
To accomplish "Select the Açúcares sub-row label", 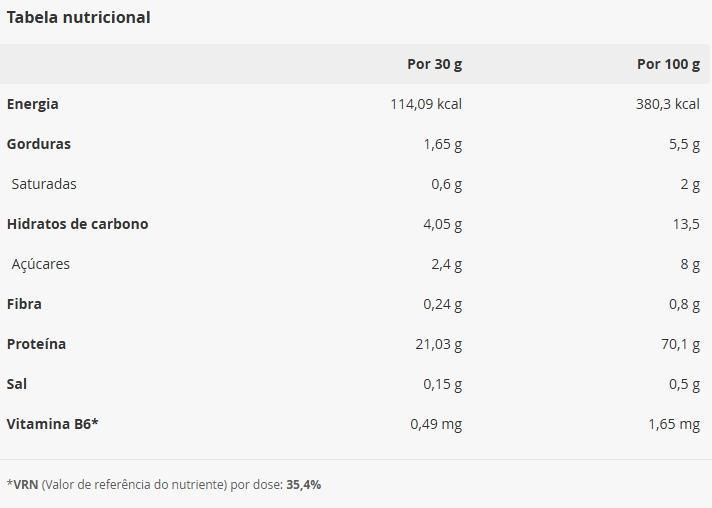I will [x=41, y=264].
